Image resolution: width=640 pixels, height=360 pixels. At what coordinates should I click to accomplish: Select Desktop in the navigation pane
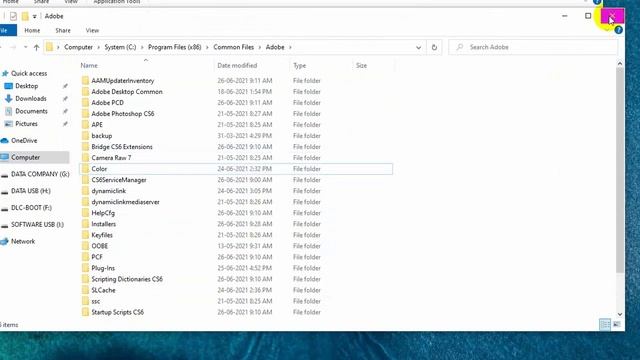pyautogui.click(x=27, y=86)
